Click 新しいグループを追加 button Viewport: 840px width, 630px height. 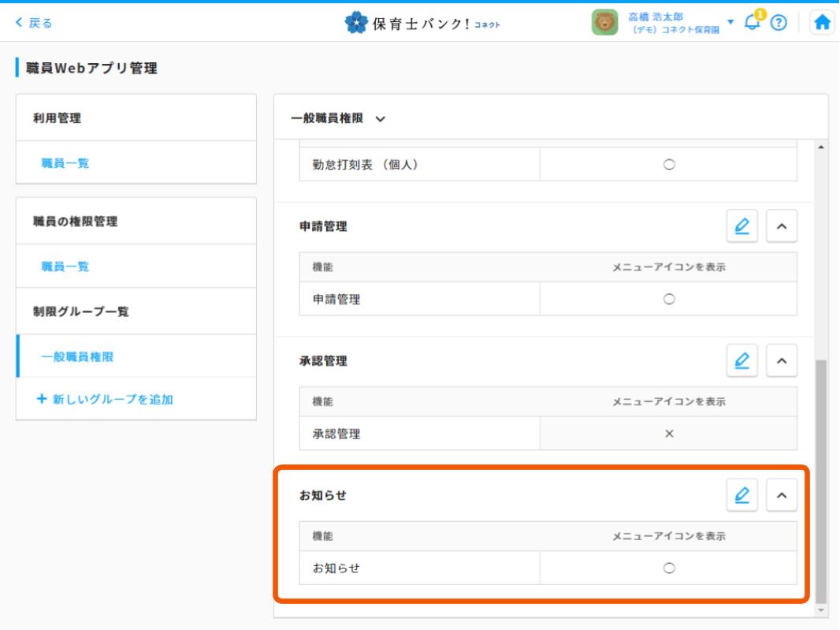coord(106,399)
